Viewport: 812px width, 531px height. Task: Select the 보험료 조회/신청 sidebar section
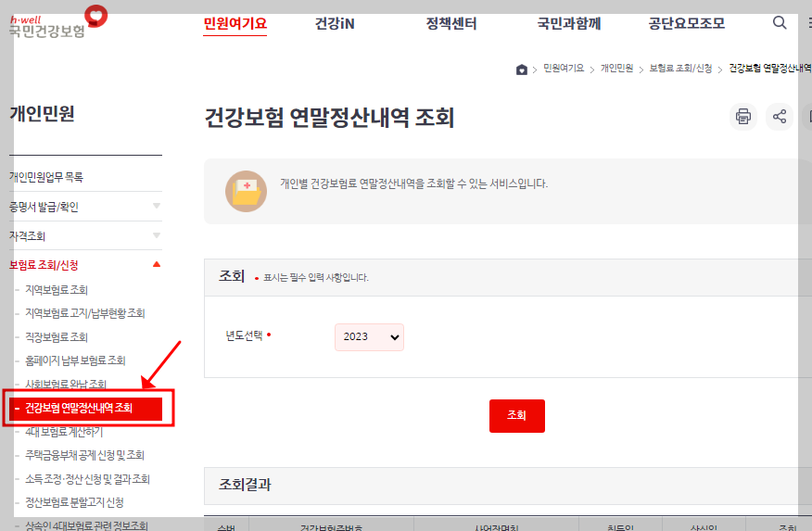[x=44, y=265]
